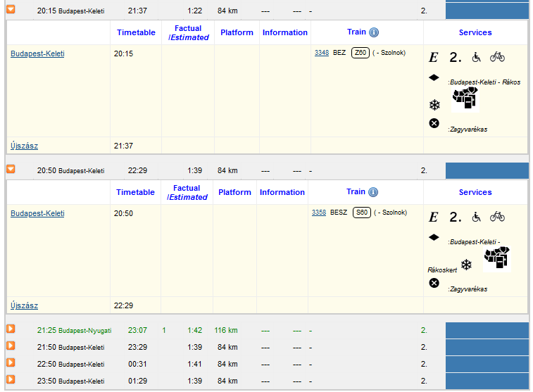
Task: Open train number 3358 link
Action: 319,213
